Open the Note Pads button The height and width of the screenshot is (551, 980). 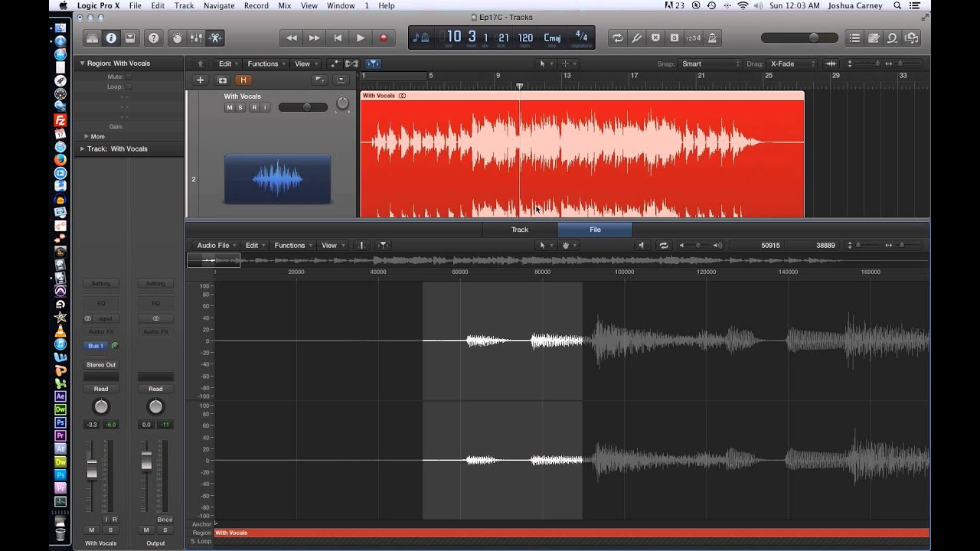click(874, 37)
